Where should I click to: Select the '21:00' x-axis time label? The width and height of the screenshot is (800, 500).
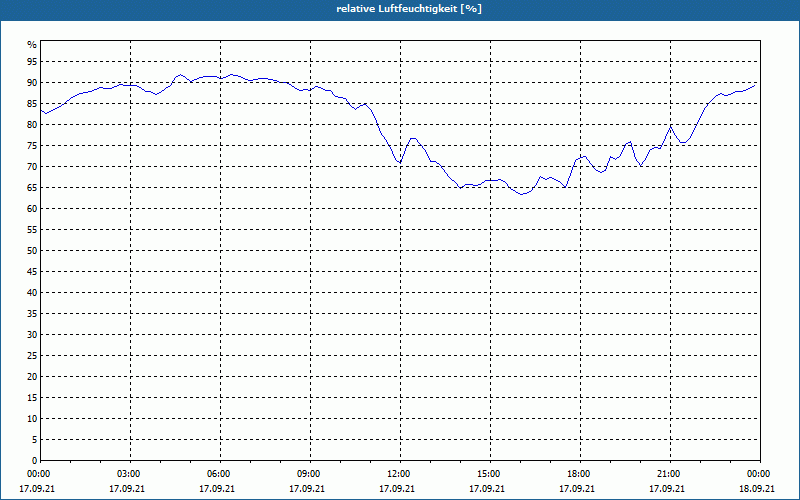point(669,474)
